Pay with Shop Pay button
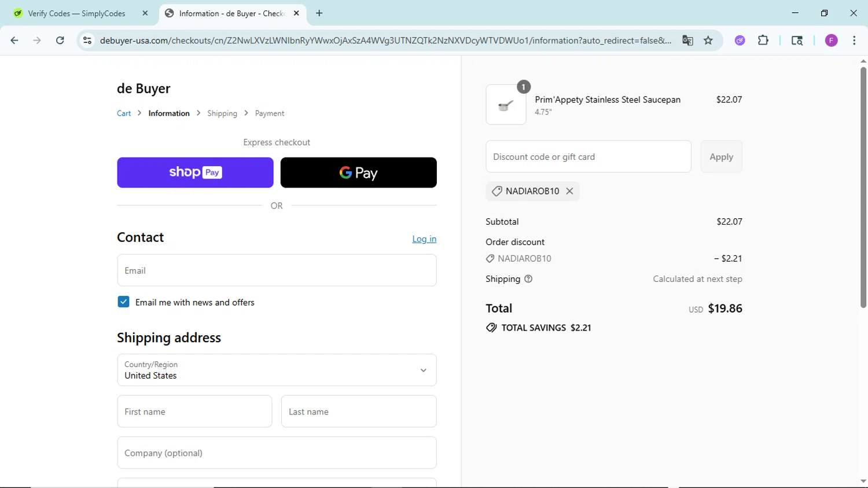868x488 pixels. point(195,173)
